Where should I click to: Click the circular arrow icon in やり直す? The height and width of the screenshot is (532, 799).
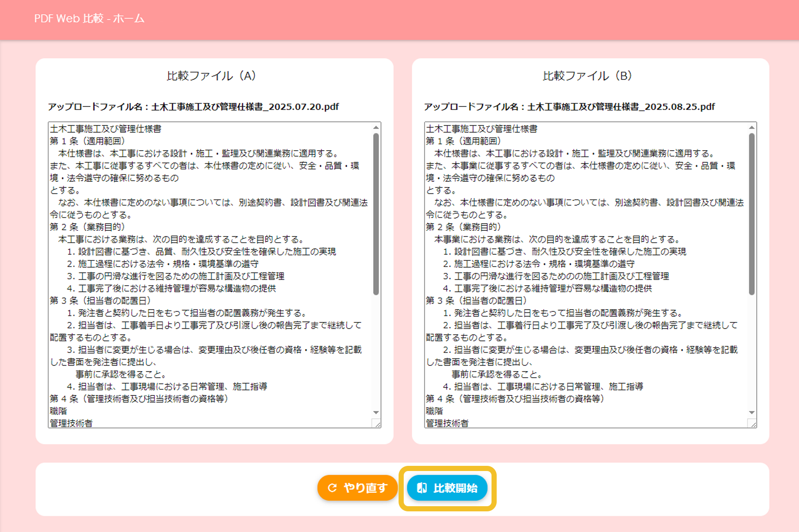point(332,488)
